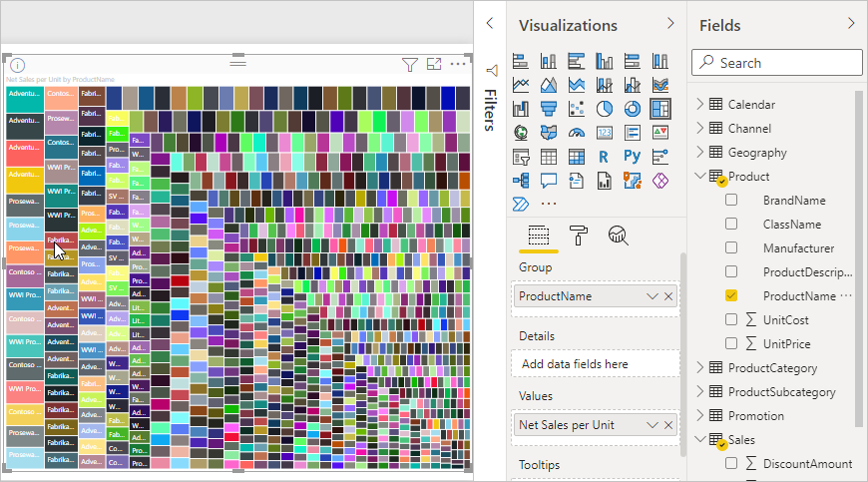The image size is (868, 482).
Task: Enable the UnitCost field checkbox
Action: tap(731, 320)
